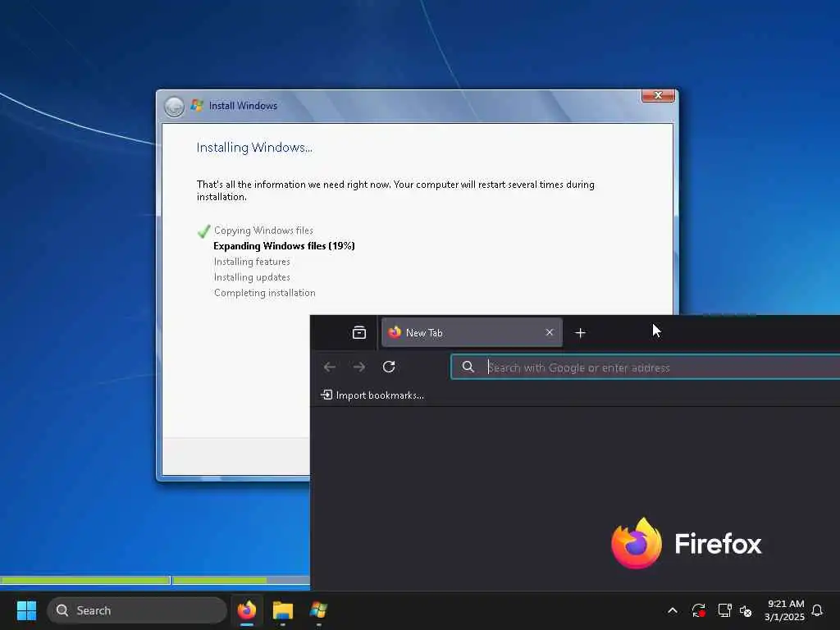Open Firefox's list all tabs / Firefox View icon
840x630 pixels.
[x=359, y=333]
